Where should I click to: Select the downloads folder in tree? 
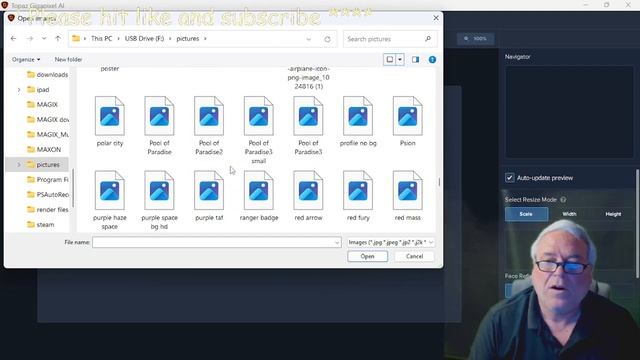[47, 75]
